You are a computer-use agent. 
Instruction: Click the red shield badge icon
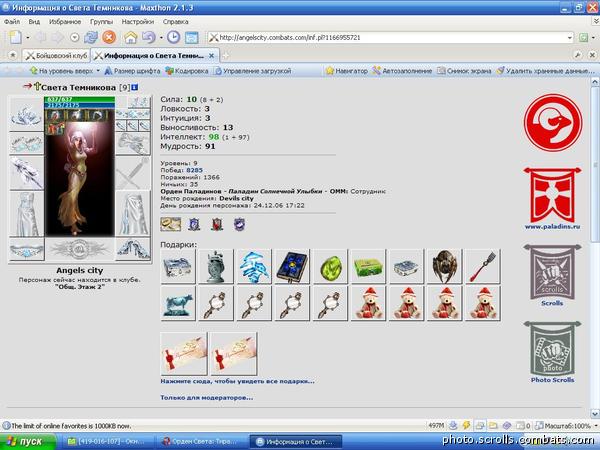click(217, 224)
